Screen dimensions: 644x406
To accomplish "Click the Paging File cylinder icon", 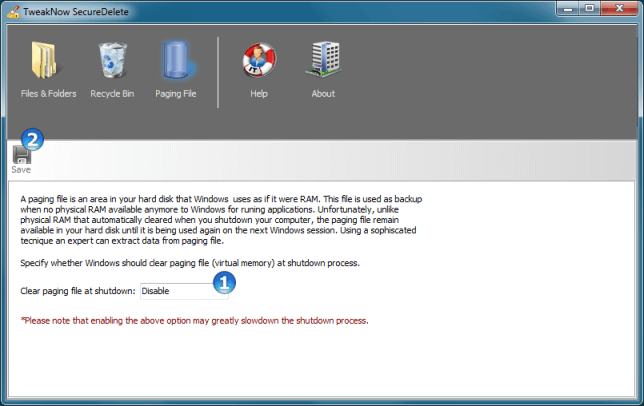I will pyautogui.click(x=175, y=62).
